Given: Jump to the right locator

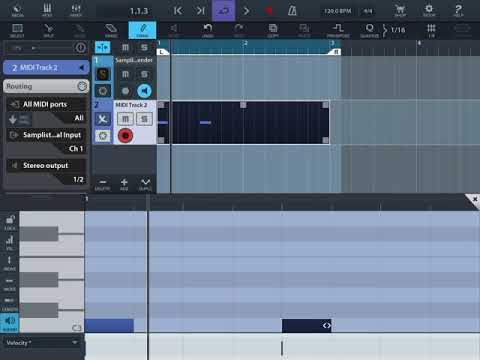Looking at the screenshot, I should point(200,11).
